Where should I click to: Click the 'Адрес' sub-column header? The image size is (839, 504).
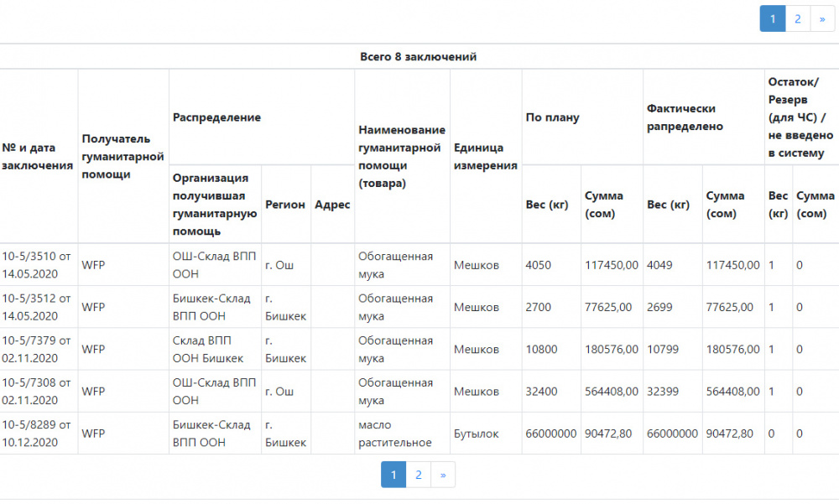(331, 204)
